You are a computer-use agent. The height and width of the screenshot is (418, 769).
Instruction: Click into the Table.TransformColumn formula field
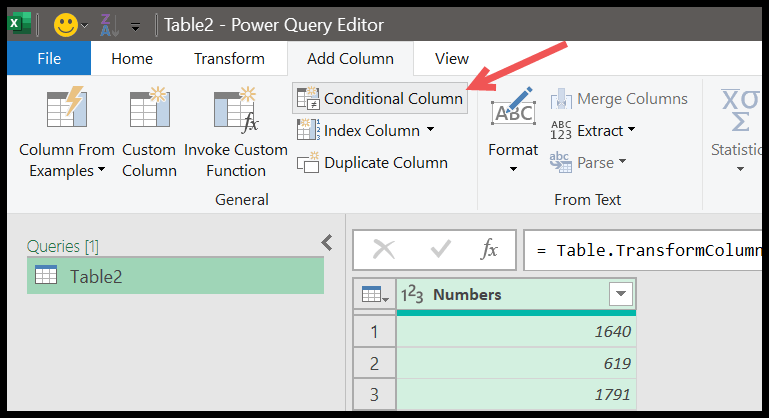pyautogui.click(x=642, y=250)
